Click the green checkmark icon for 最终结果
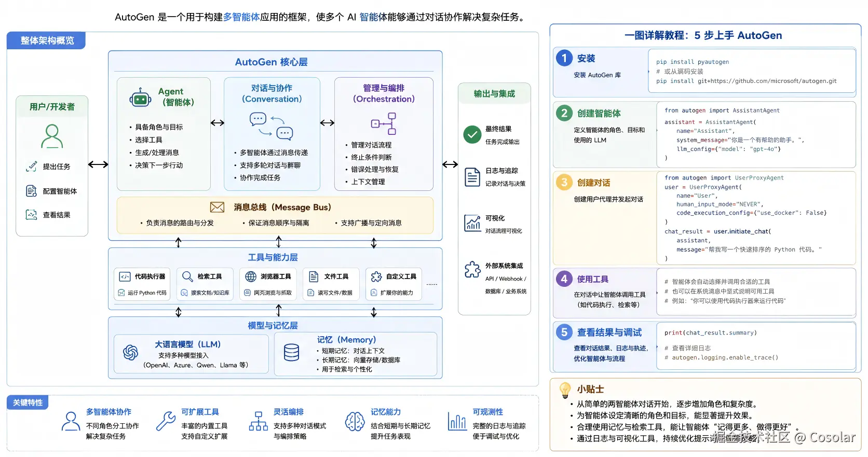 point(472,135)
